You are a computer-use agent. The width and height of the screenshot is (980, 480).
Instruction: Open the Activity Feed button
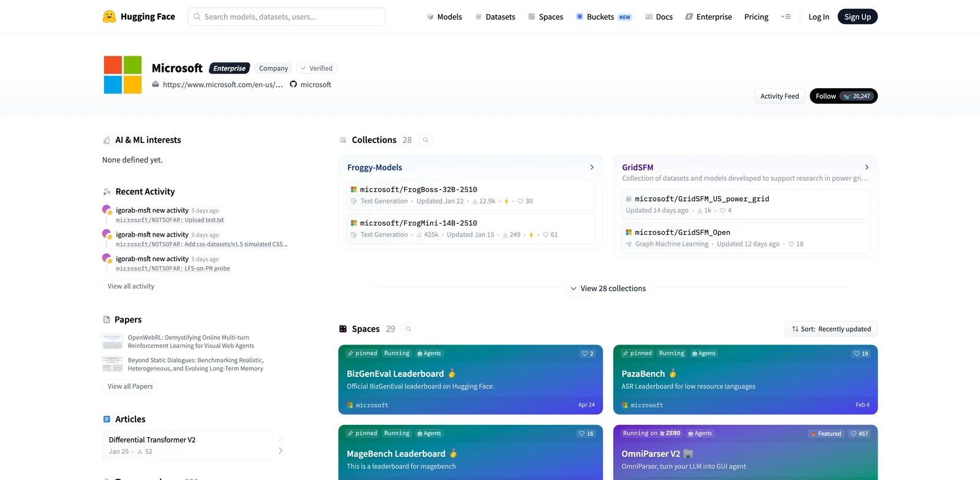(x=779, y=96)
